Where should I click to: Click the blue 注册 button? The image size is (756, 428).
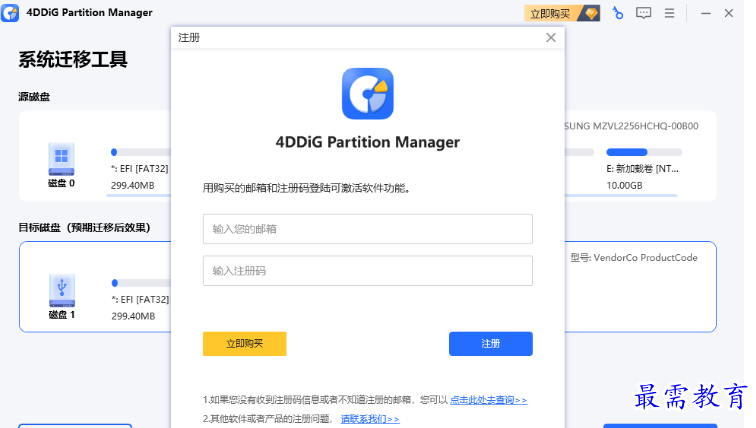pos(491,344)
